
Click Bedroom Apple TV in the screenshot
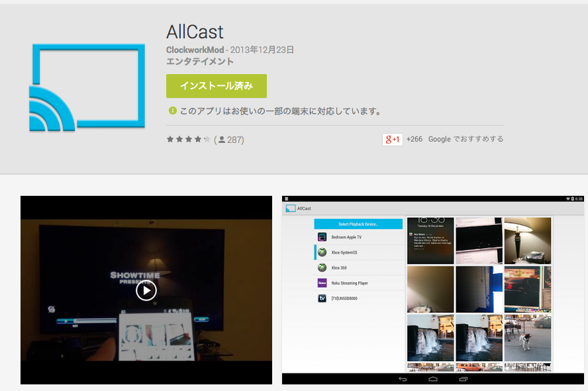(346, 237)
